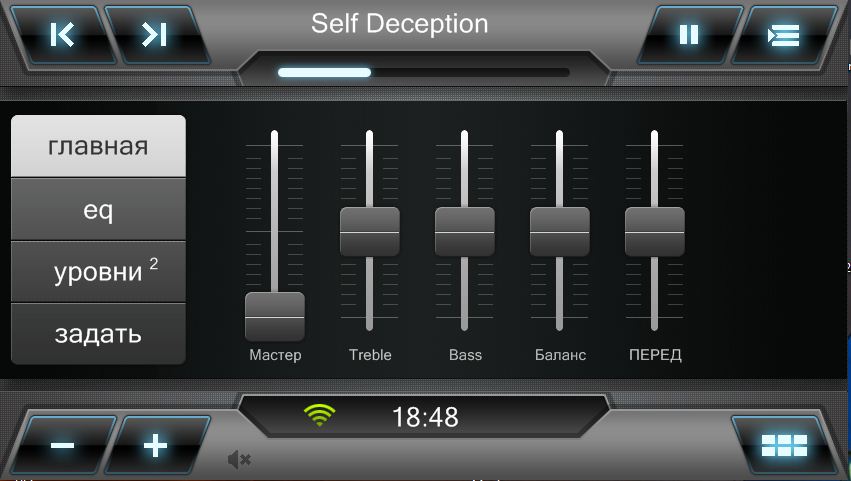Open the уровни tab
The width and height of the screenshot is (851, 481).
(98, 272)
